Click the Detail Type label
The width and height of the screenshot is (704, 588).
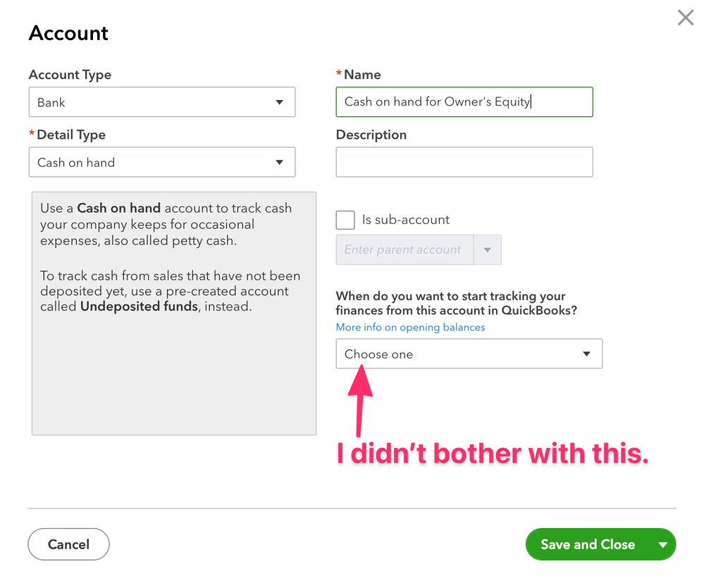point(70,135)
